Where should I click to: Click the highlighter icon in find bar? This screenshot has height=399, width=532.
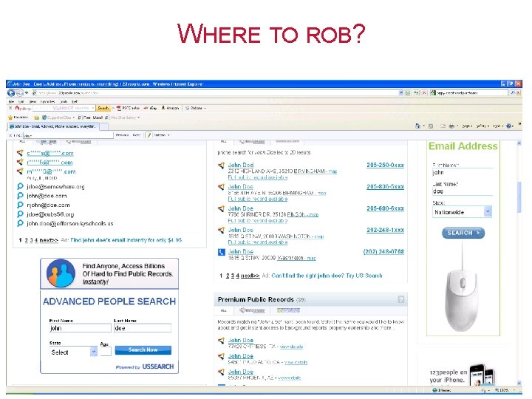tap(149, 135)
